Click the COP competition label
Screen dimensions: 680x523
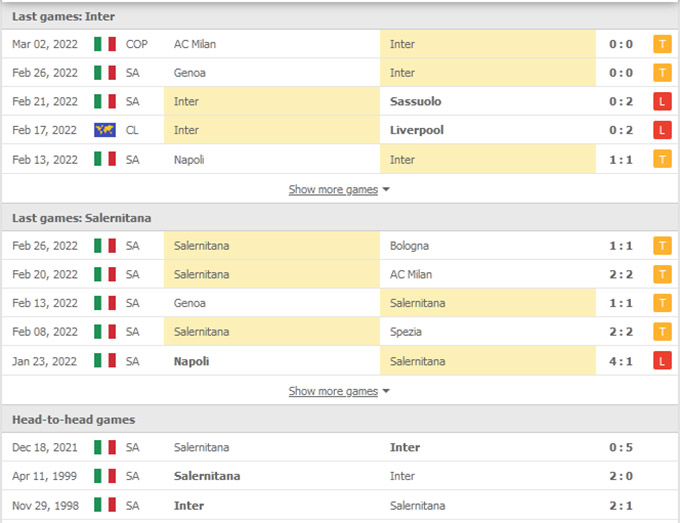click(137, 44)
